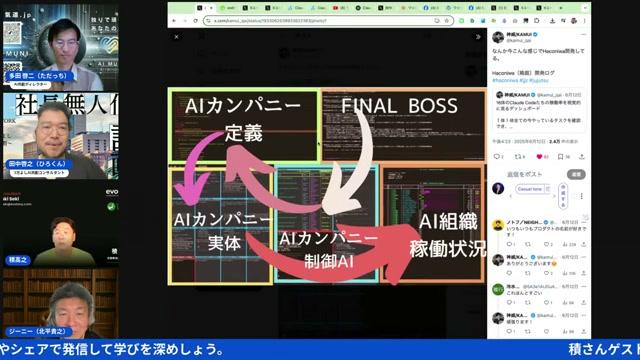The image size is (640, 360).
Task: Like the これほんとすごい reply
Action: pyautogui.click(x=547, y=302)
